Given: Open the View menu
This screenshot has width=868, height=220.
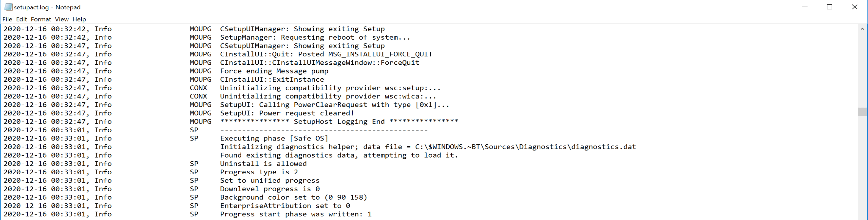Looking at the screenshot, I should click(61, 19).
